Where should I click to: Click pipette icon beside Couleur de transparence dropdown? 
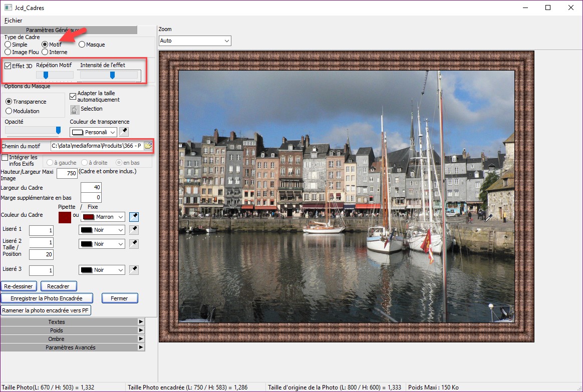coord(124,132)
